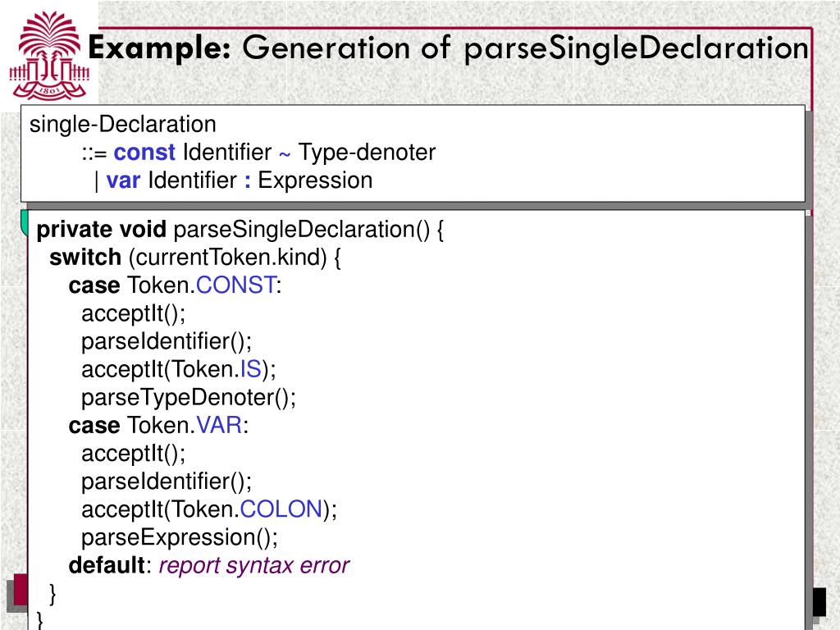The width and height of the screenshot is (840, 630).
Task: Click the slide title 'Example: Generation of parseSingleDeclaration'
Action: coord(448,48)
